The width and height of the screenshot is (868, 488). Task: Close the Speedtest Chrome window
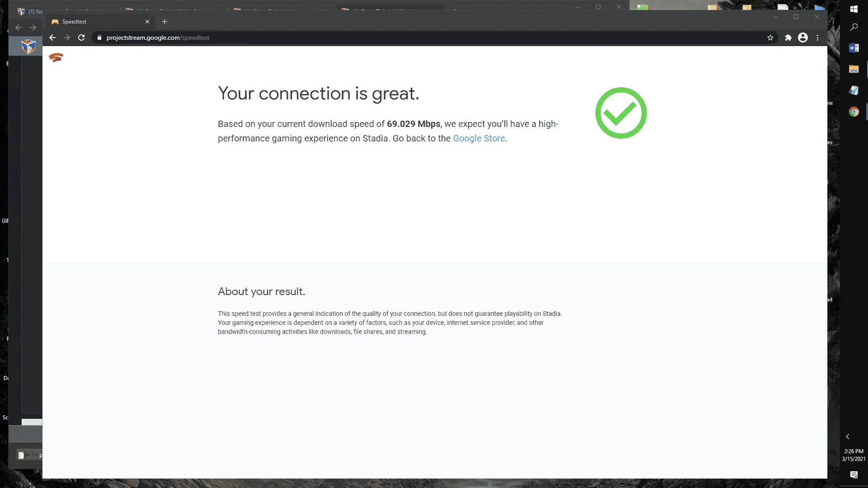click(817, 17)
